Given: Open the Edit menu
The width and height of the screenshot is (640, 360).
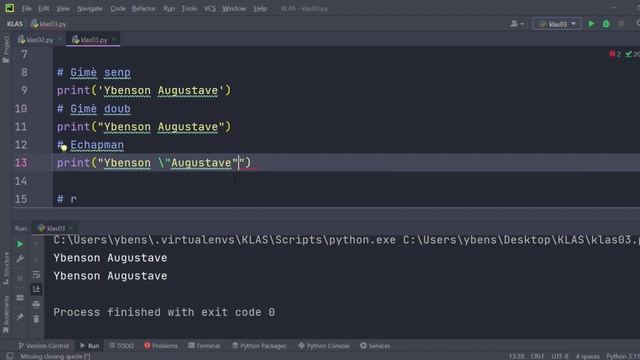Looking at the screenshot, I should [44, 9].
